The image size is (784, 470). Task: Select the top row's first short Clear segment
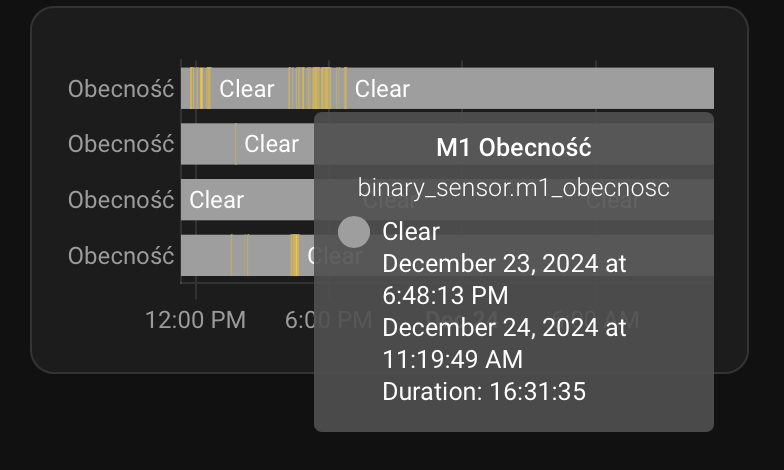tap(247, 89)
